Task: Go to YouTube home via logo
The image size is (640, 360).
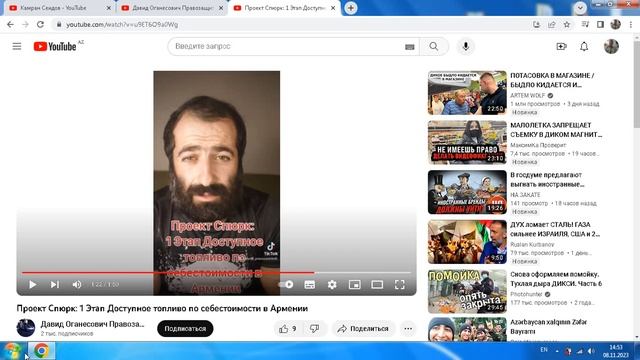Action: tap(55, 47)
